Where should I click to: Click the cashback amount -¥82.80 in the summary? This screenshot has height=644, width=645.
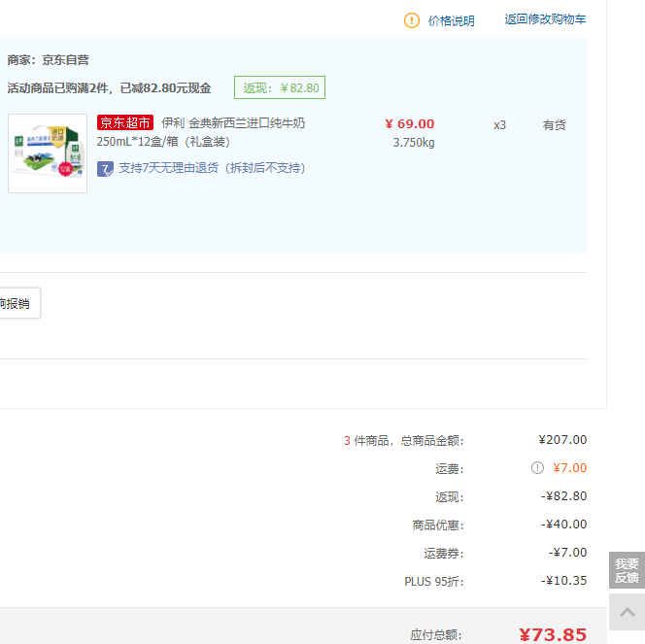point(563,496)
